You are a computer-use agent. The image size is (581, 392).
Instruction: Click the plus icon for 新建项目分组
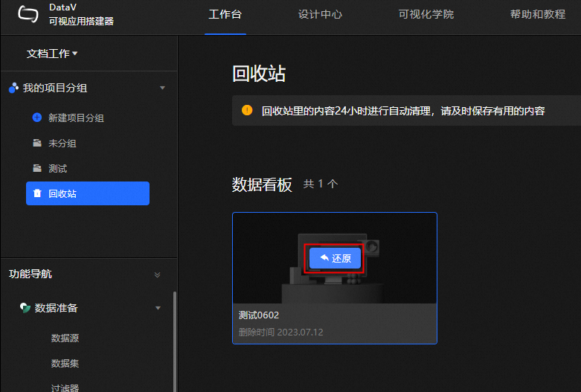click(37, 118)
